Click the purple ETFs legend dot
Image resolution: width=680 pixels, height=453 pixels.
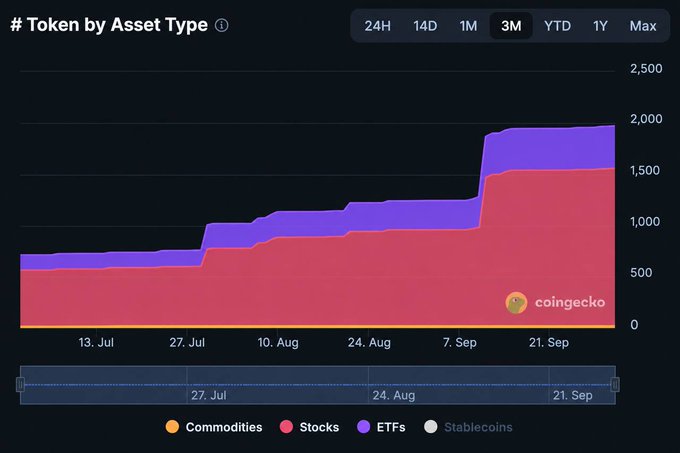363,427
